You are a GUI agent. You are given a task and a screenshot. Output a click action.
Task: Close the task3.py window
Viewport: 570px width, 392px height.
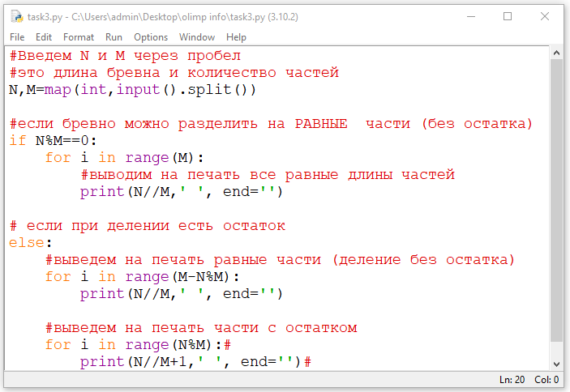tap(545, 17)
